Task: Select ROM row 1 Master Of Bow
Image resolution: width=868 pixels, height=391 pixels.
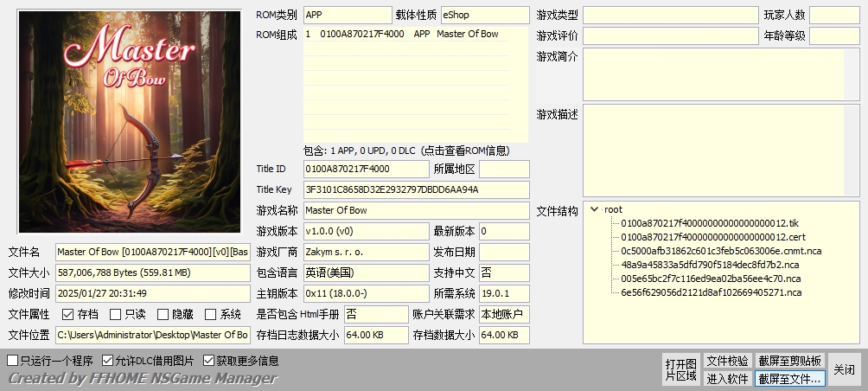Action: point(402,35)
